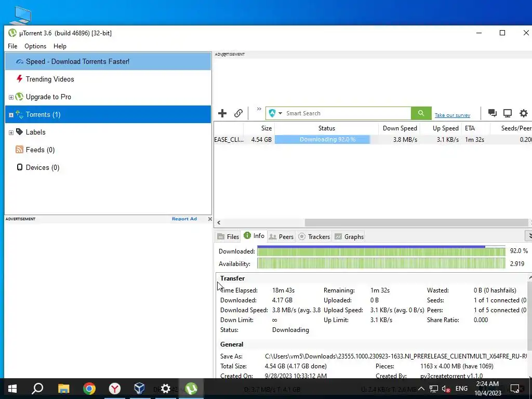
Task: Sort by the Down Speed column header
Action: [400, 128]
